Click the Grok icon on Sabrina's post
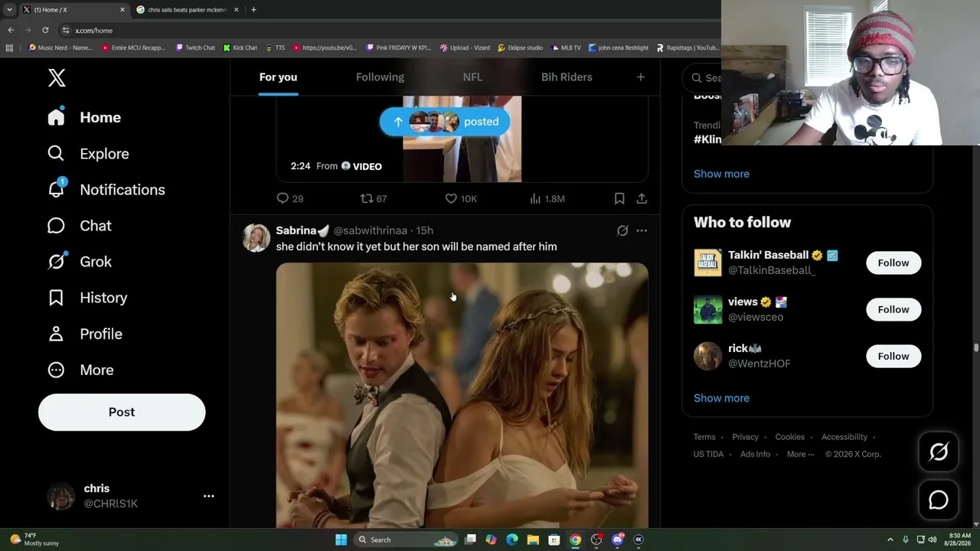 (x=622, y=230)
